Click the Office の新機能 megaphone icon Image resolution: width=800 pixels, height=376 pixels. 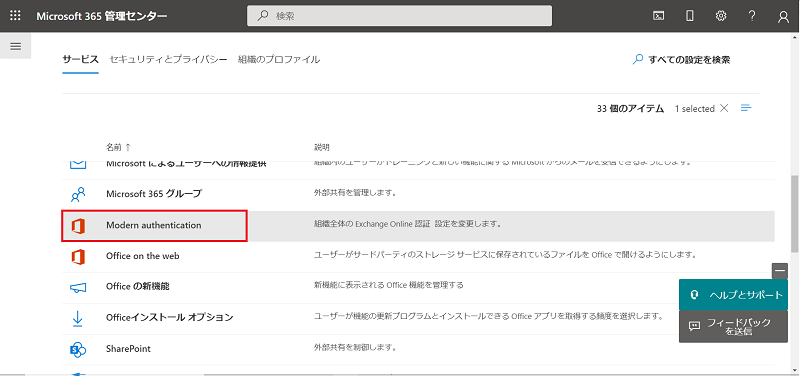tap(78, 287)
